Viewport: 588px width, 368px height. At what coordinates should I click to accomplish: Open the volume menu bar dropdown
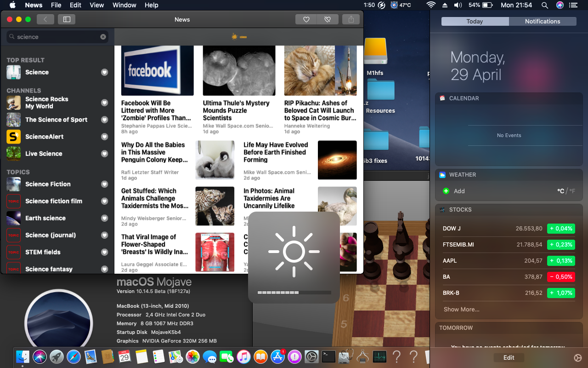tap(458, 5)
